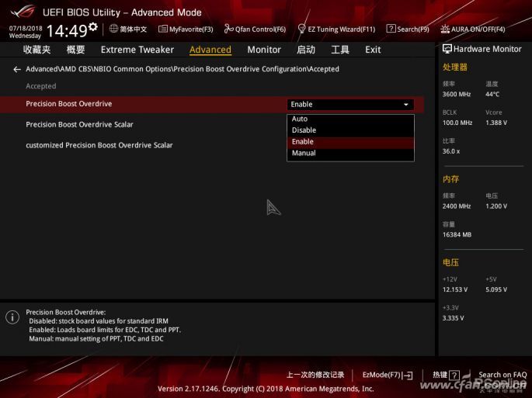Click the CPU temperature 44°C reading
Viewport: 532px width, 398px height.
492,94
